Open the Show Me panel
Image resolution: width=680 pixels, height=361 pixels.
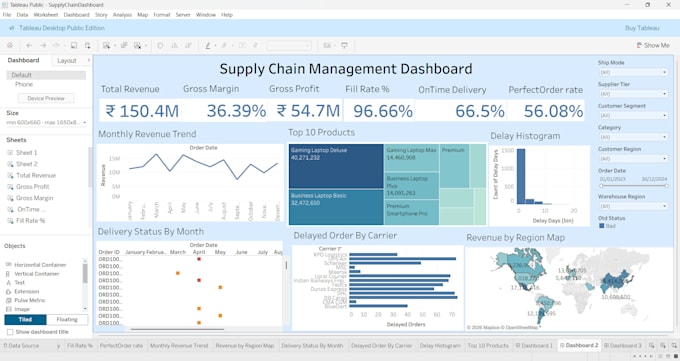click(653, 45)
